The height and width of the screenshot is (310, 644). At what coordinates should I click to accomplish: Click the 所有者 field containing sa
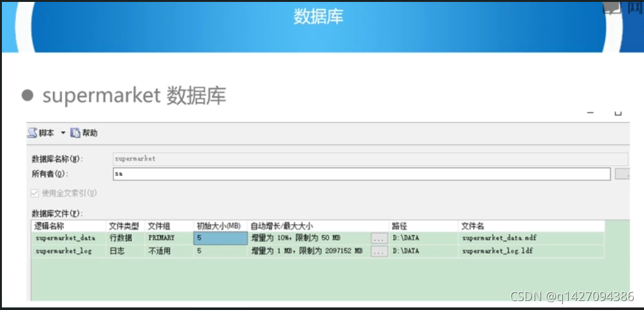coord(361,174)
